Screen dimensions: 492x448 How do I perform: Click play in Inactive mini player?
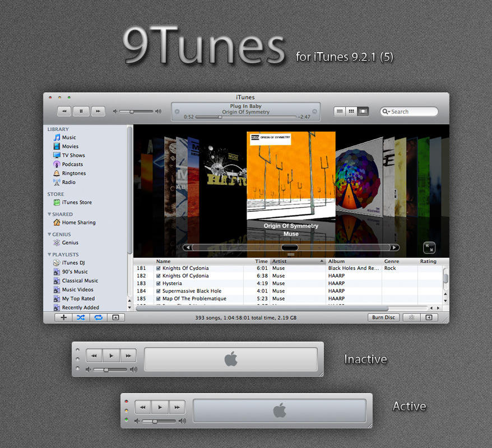coord(111,356)
